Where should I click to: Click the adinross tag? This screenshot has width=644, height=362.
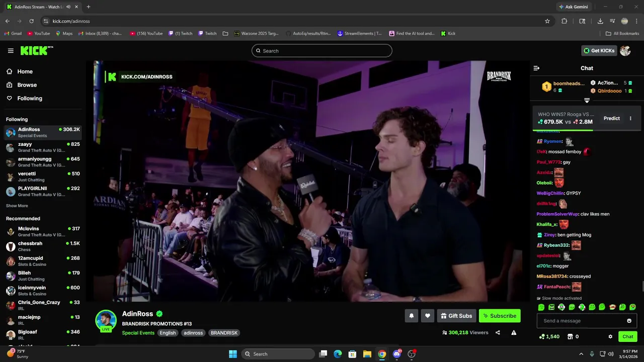click(193, 333)
